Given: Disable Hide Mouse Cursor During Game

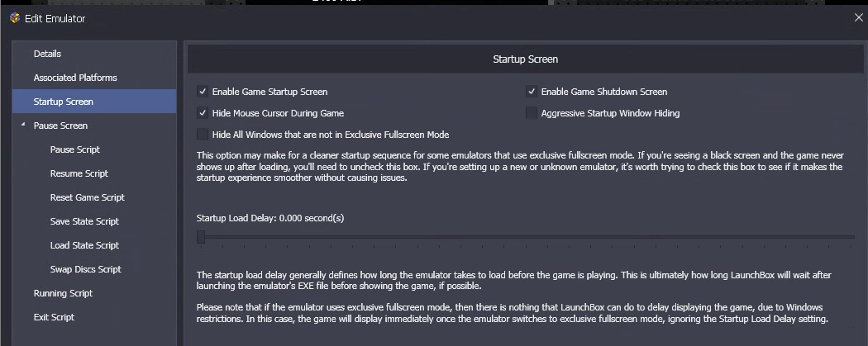Looking at the screenshot, I should 203,113.
